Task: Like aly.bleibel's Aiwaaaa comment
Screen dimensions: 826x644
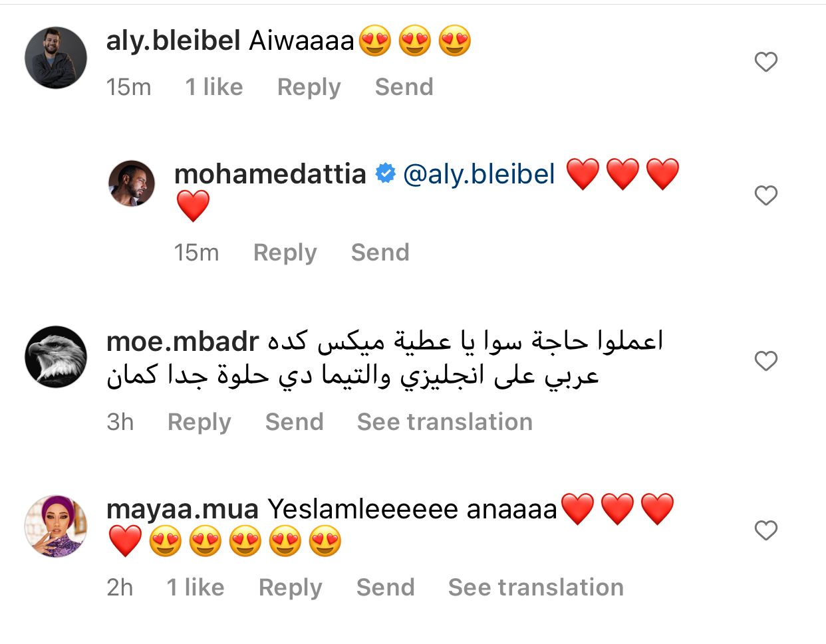Action: tap(766, 62)
